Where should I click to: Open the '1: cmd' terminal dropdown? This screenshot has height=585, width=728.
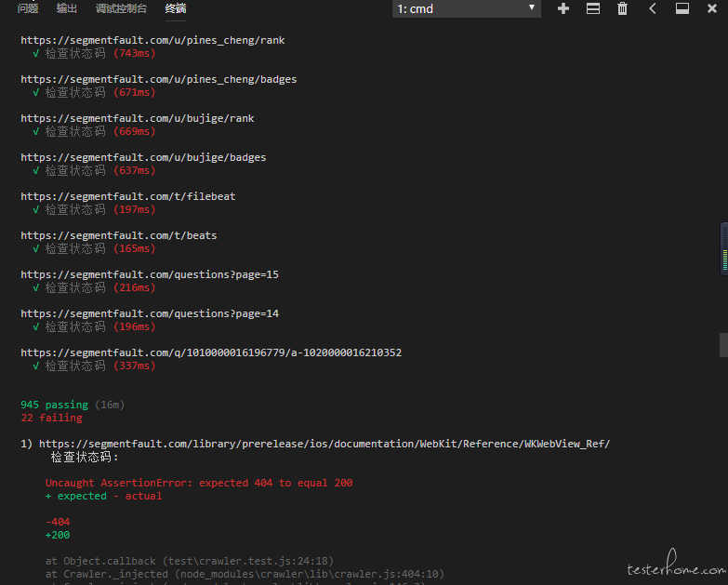pyautogui.click(x=466, y=8)
